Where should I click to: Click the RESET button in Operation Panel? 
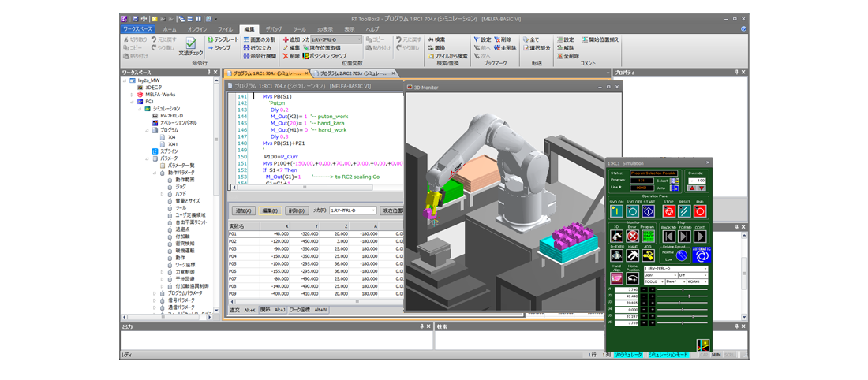point(684,211)
